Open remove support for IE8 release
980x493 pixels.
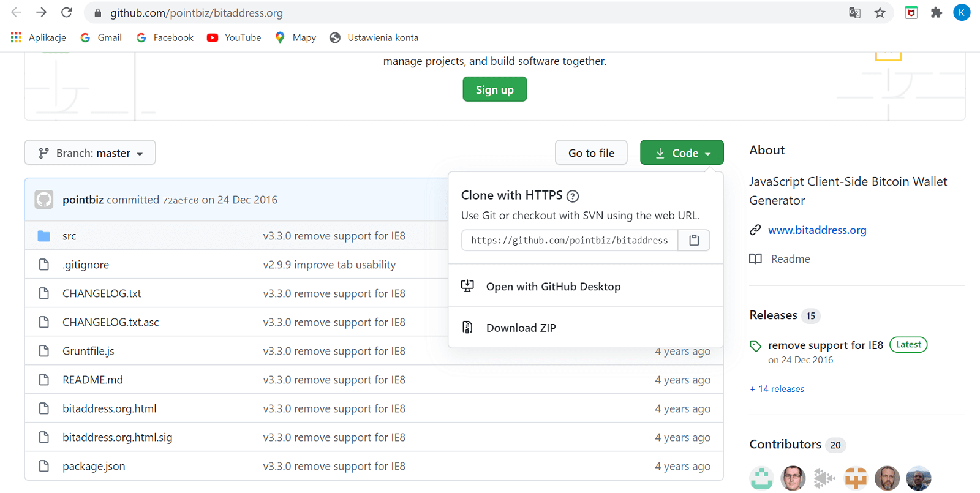click(x=826, y=345)
